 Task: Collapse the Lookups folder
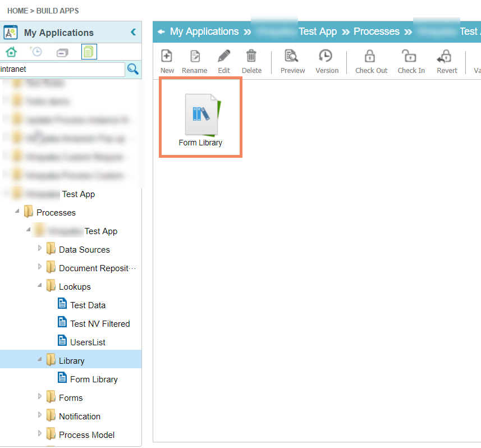click(x=40, y=286)
